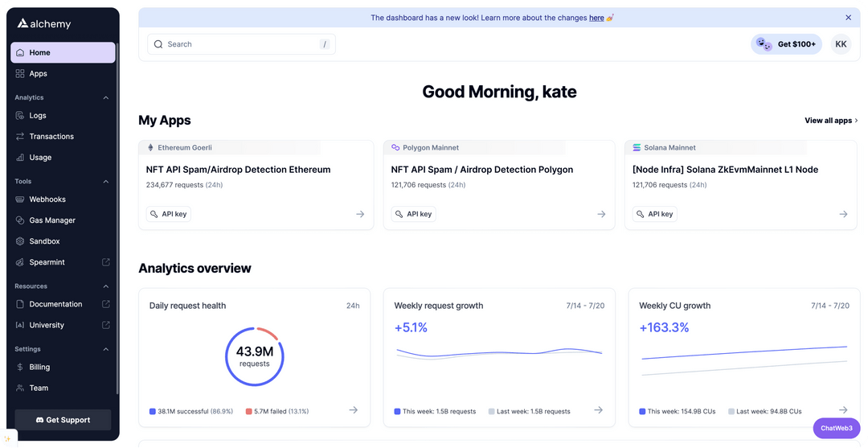Image resolution: width=868 pixels, height=448 pixels.
Task: Click the arrow on Daily request health card
Action: (x=353, y=409)
